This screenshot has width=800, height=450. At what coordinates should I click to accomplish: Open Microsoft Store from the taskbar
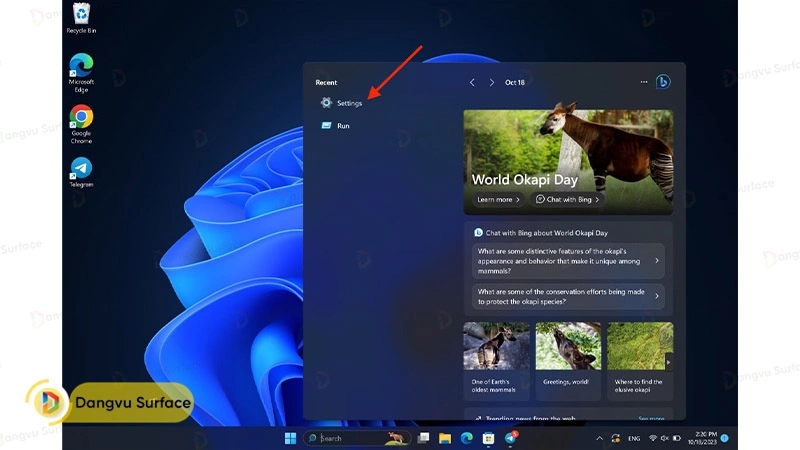(x=488, y=438)
